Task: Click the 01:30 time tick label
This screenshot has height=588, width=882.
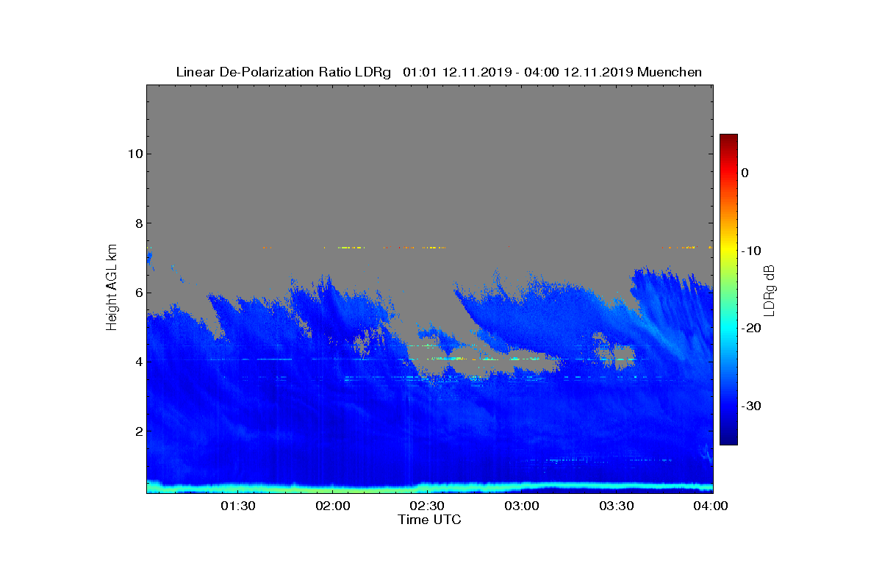Action: tap(238, 506)
